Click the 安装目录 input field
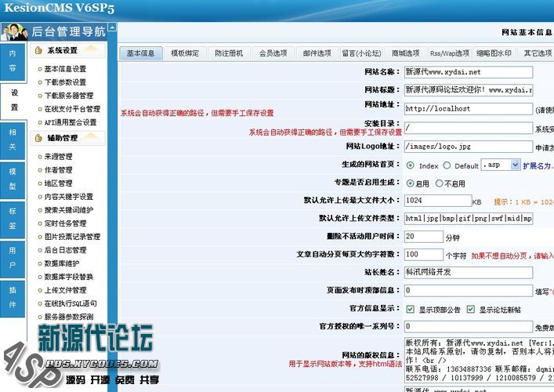The image size is (554, 392). pyautogui.click(x=469, y=128)
